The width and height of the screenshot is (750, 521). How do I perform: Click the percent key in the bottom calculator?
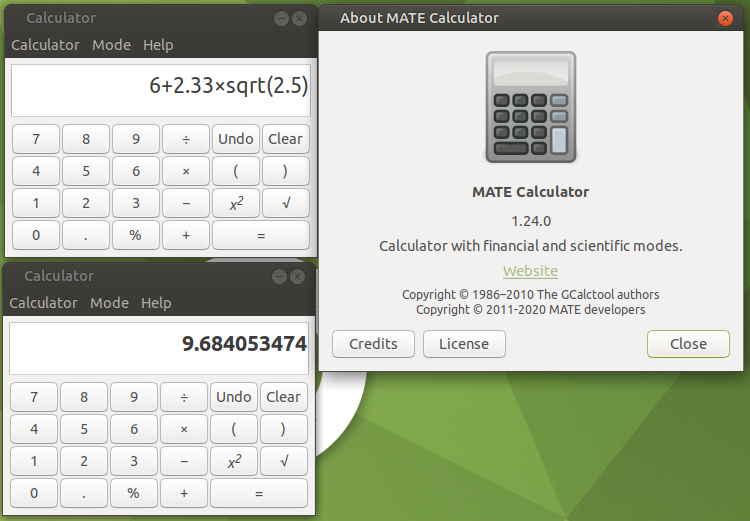click(x=134, y=493)
